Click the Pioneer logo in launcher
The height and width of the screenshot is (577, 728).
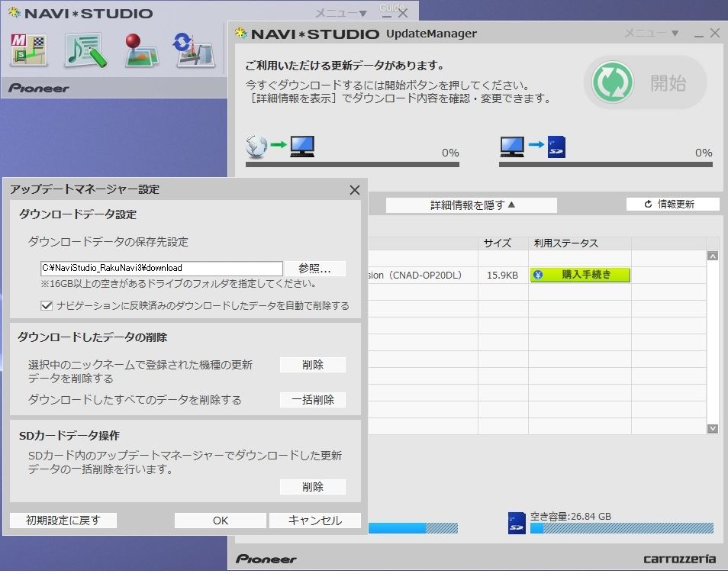(x=39, y=89)
